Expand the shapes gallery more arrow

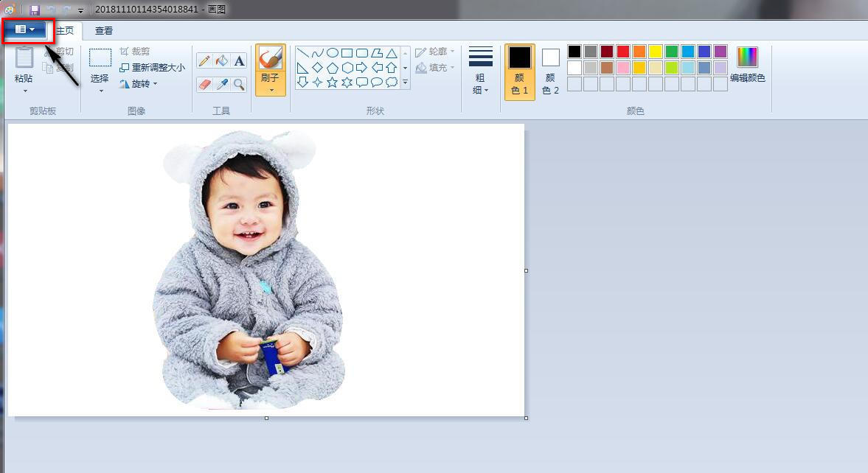click(405, 83)
